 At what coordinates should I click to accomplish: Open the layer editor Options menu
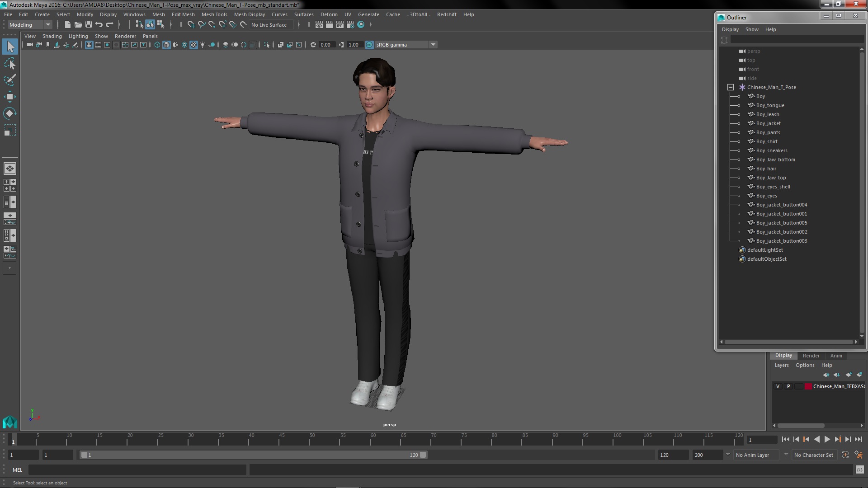tap(805, 365)
